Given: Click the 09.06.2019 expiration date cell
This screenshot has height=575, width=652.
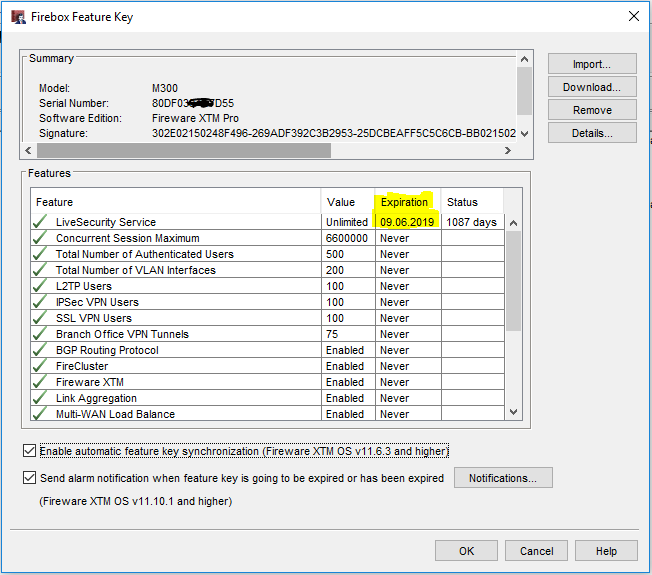Looking at the screenshot, I should click(x=407, y=222).
